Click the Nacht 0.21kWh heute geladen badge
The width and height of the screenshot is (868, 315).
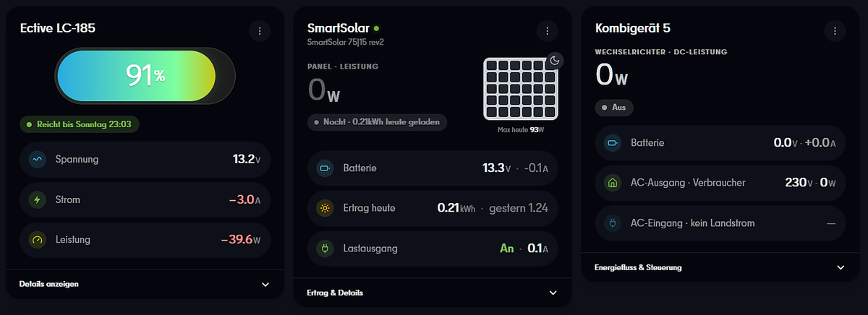pyautogui.click(x=377, y=122)
